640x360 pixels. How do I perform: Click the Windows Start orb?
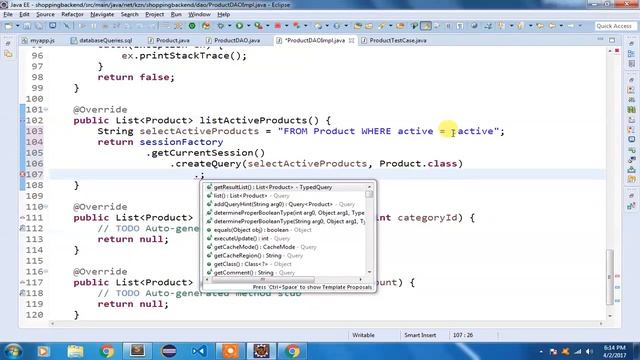(13, 351)
